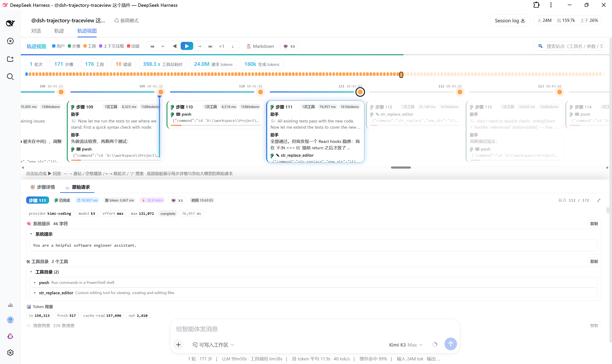Jump to the last station button
Image resolution: width=612 pixels, height=364 pixels.
210,46
